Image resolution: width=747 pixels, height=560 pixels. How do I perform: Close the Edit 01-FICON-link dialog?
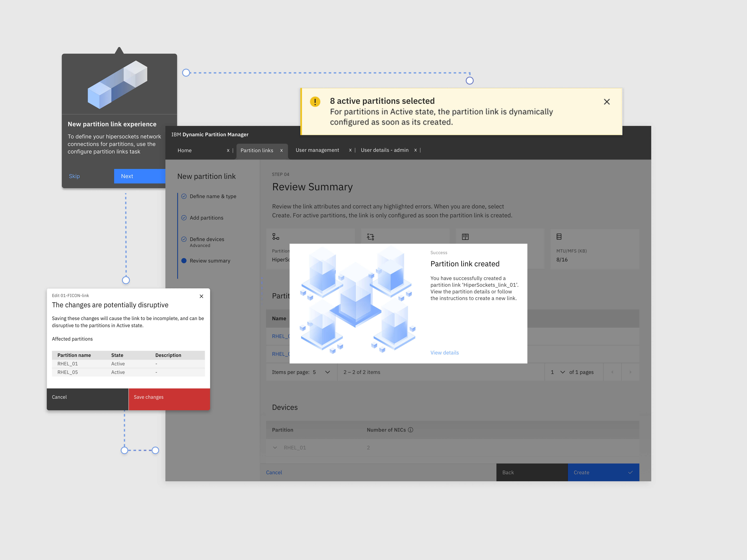[201, 296]
